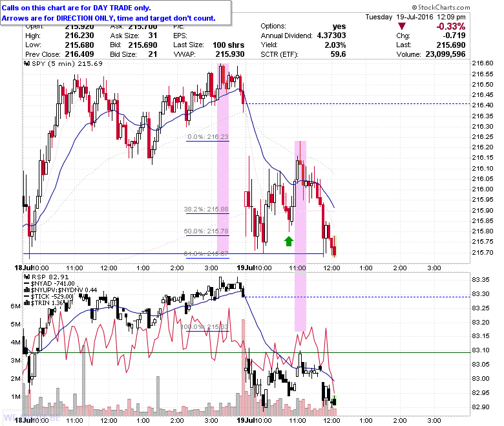
Task: Click the EPS label
Action: pos(180,36)
